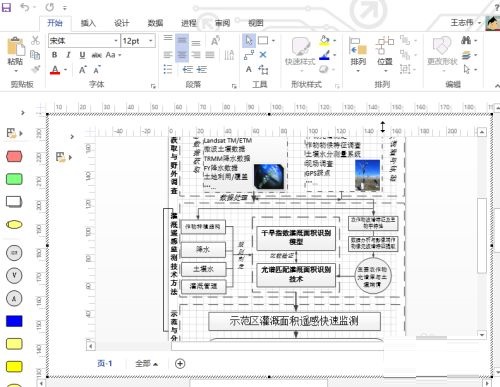
Task: Open the Change Case Aa dropdown
Action: tap(113, 55)
